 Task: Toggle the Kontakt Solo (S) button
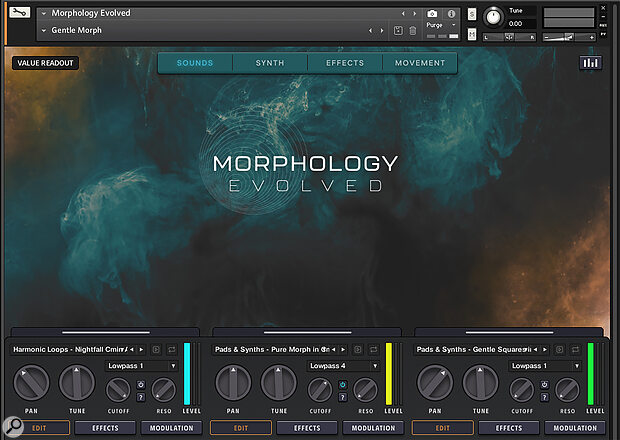click(472, 14)
